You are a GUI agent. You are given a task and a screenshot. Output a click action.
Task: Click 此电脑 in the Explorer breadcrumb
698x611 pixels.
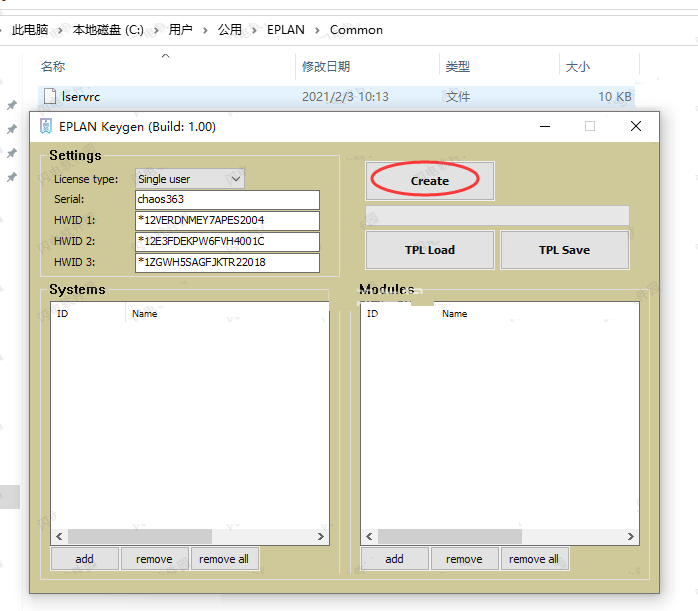tap(30, 30)
